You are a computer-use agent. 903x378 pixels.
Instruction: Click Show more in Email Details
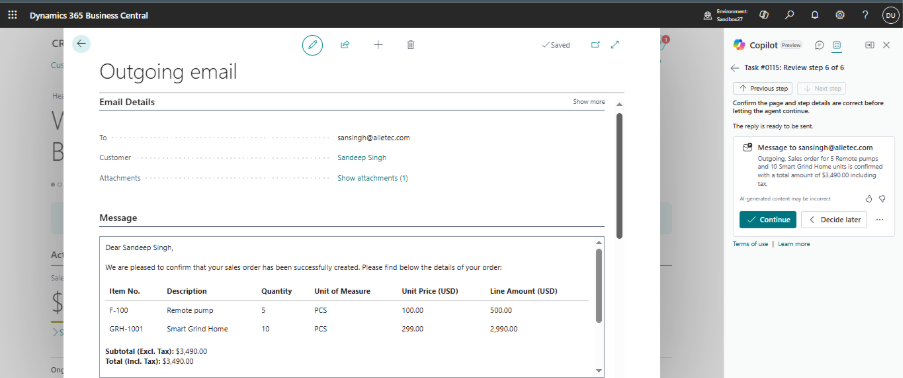[589, 101]
